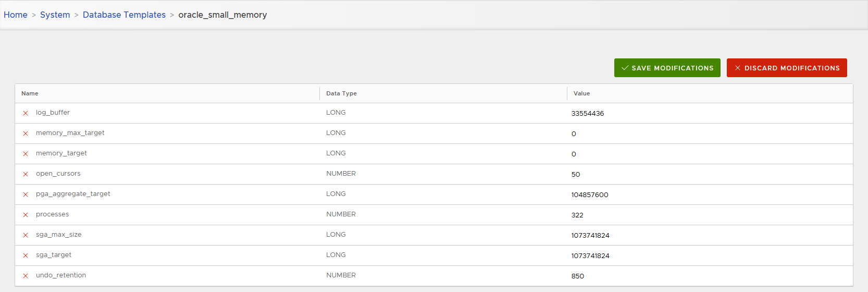868x292 pixels.
Task: Discard modifications with the red button
Action: click(x=787, y=68)
